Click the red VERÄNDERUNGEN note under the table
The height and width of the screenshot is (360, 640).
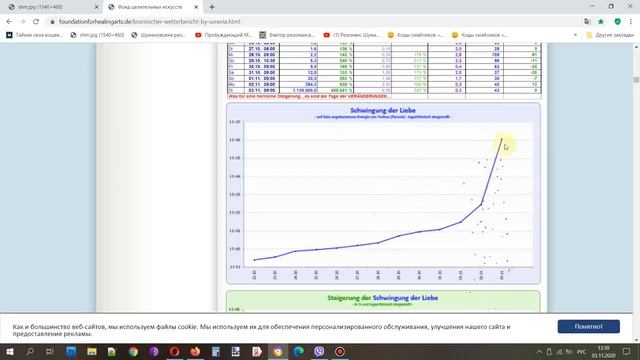pyautogui.click(x=308, y=96)
